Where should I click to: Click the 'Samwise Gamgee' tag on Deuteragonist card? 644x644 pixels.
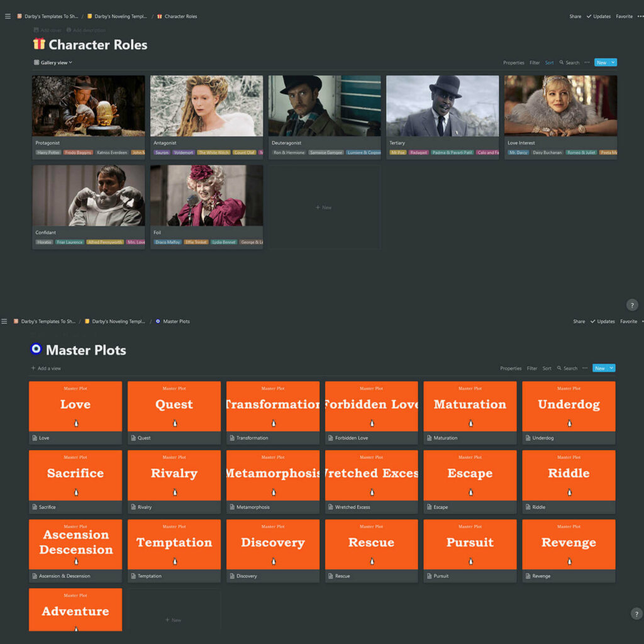tap(326, 152)
